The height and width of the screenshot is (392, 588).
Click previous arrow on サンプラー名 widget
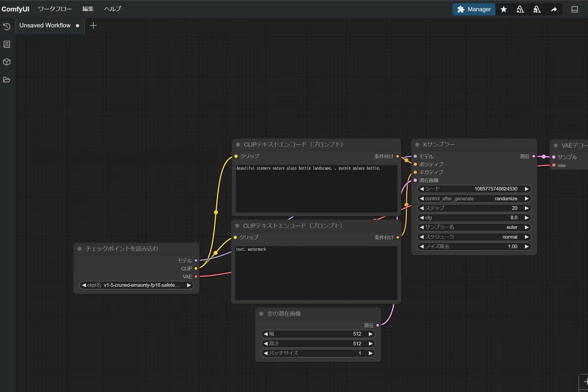coord(421,227)
